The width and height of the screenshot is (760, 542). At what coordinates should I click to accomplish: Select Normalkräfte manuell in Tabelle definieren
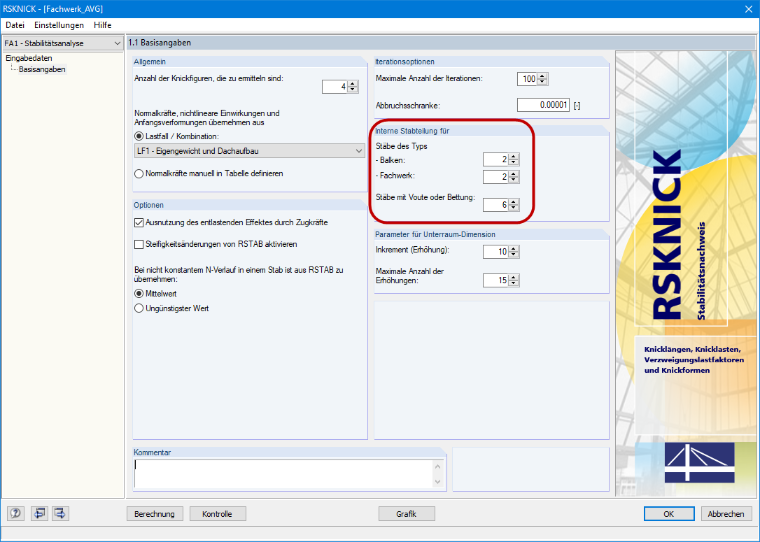(139, 174)
